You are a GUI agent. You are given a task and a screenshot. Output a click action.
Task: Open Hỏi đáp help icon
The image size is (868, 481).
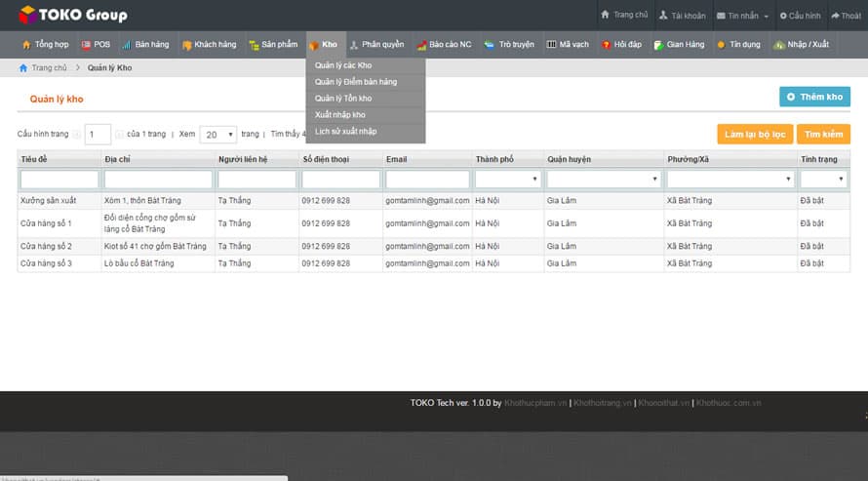pos(607,45)
